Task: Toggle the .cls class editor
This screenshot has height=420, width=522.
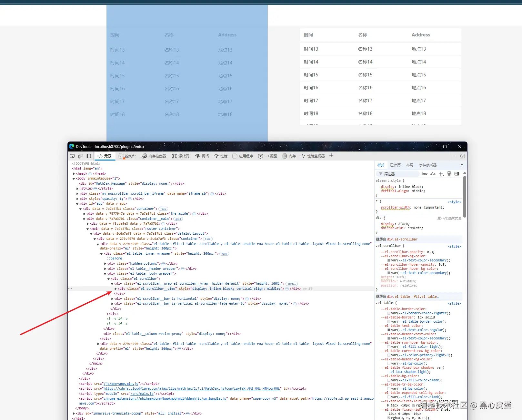Action: (x=433, y=174)
